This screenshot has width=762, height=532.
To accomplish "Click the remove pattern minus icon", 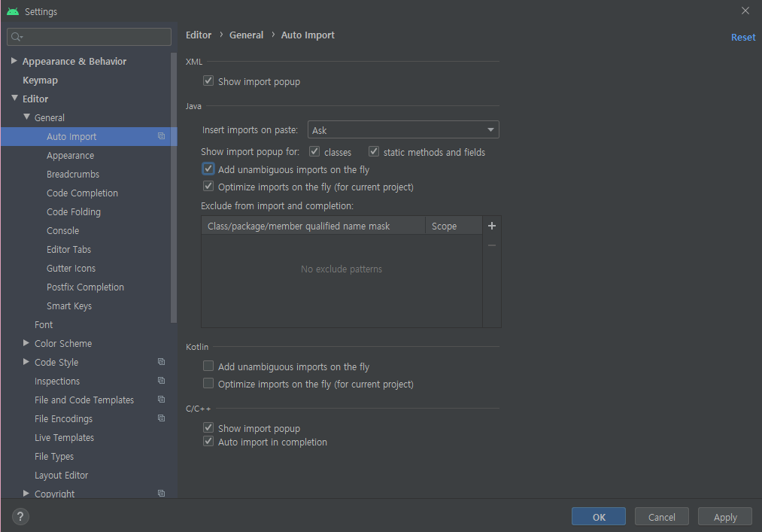I will pyautogui.click(x=492, y=245).
